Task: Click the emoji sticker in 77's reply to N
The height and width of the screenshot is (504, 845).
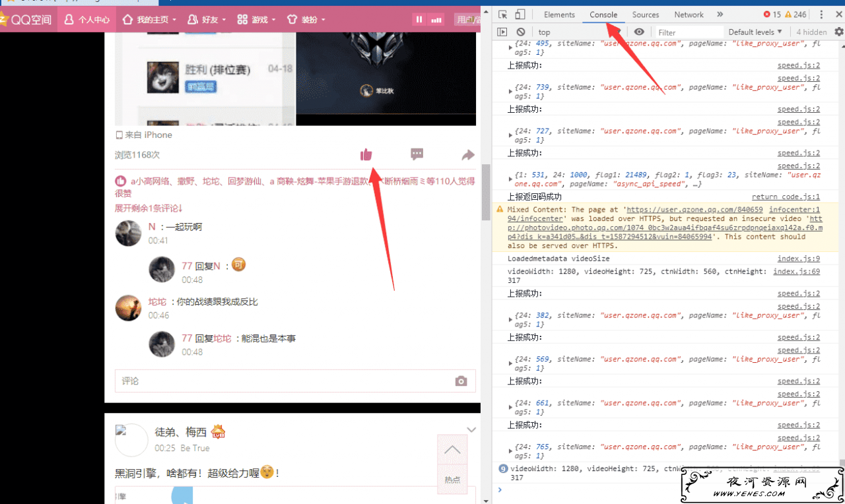Action: [239, 265]
